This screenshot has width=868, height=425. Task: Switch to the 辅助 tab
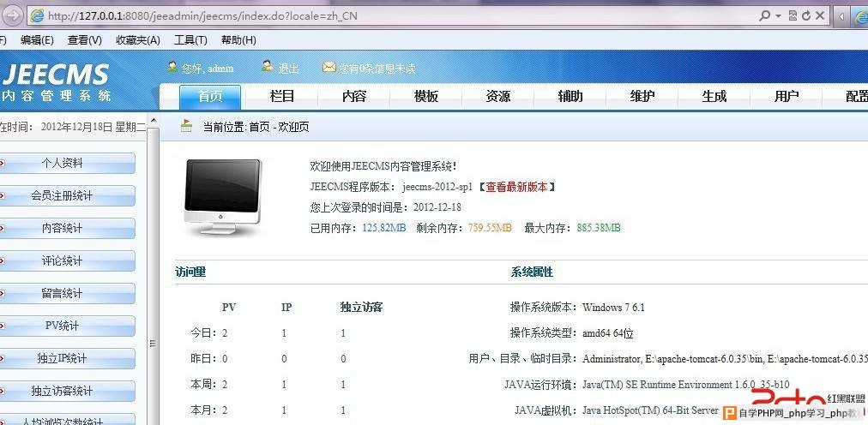570,97
